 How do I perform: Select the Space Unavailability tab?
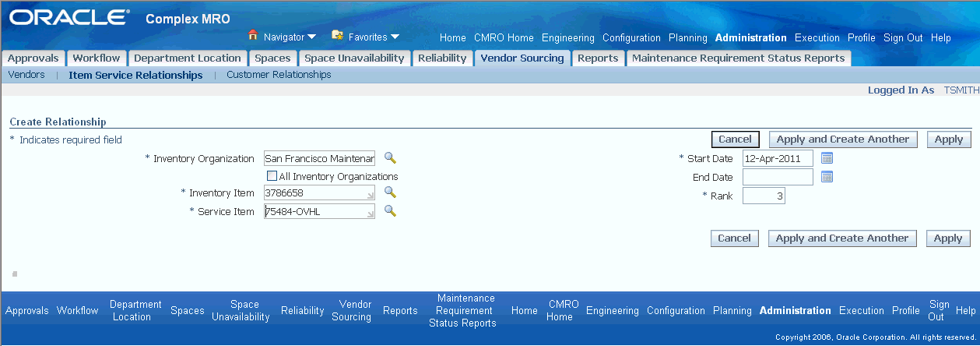(354, 58)
